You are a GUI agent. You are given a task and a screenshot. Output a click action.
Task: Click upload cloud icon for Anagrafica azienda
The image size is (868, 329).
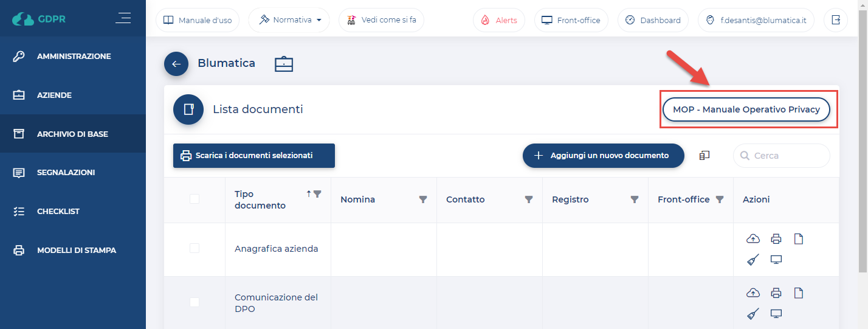pos(753,239)
